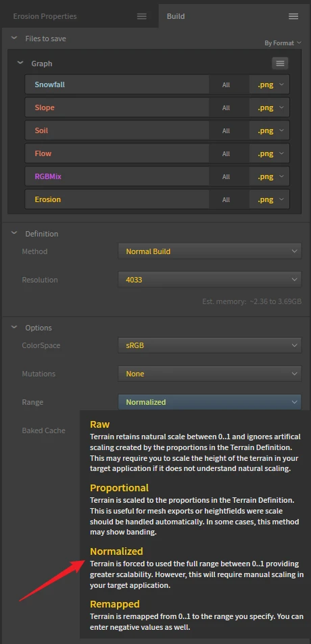Collapse the Files to save section
Viewport: 311px width, 644px height.
[x=14, y=39]
